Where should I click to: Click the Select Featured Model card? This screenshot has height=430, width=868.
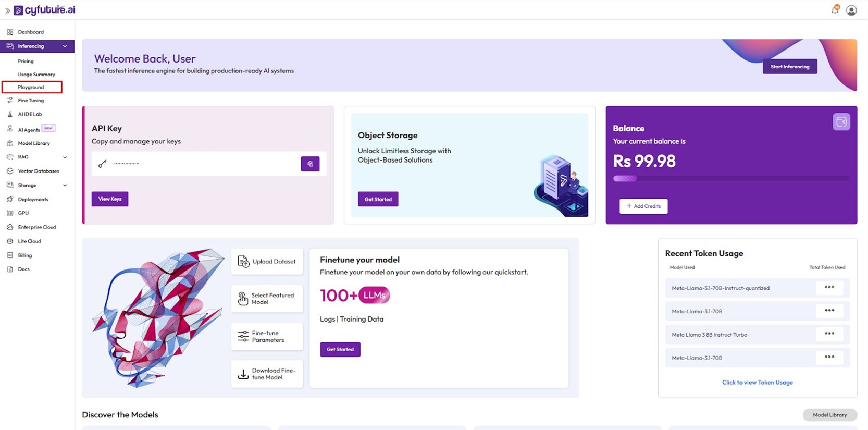[x=267, y=299]
